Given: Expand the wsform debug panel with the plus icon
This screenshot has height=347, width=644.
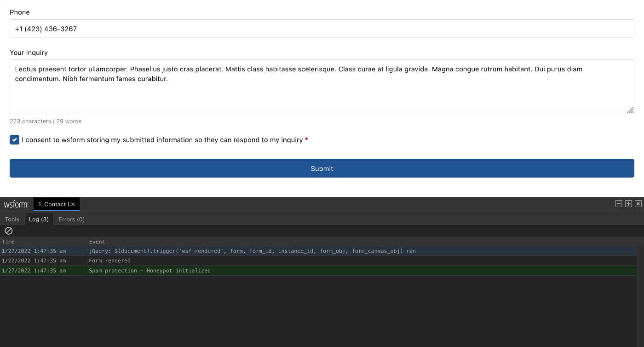Looking at the screenshot, I should pos(628,203).
